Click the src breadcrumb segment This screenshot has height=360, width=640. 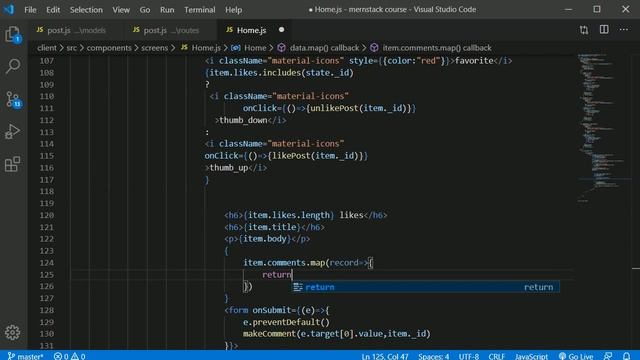point(71,48)
